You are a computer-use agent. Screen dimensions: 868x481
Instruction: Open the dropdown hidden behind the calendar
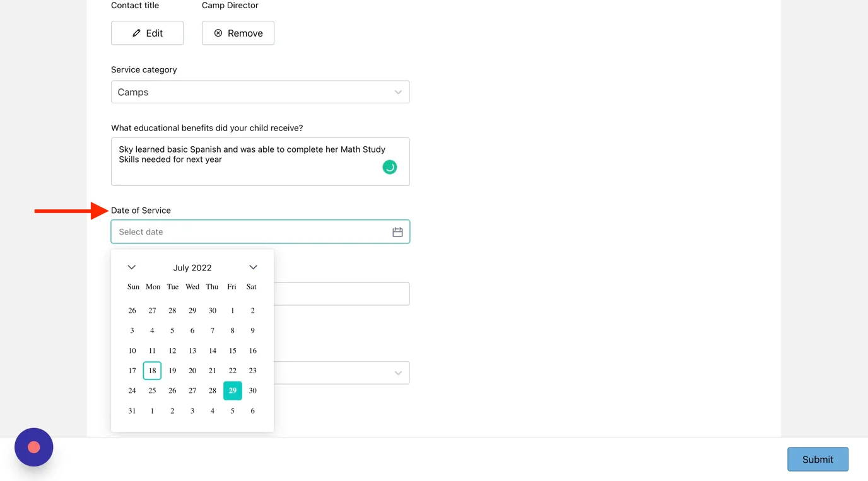click(342, 373)
